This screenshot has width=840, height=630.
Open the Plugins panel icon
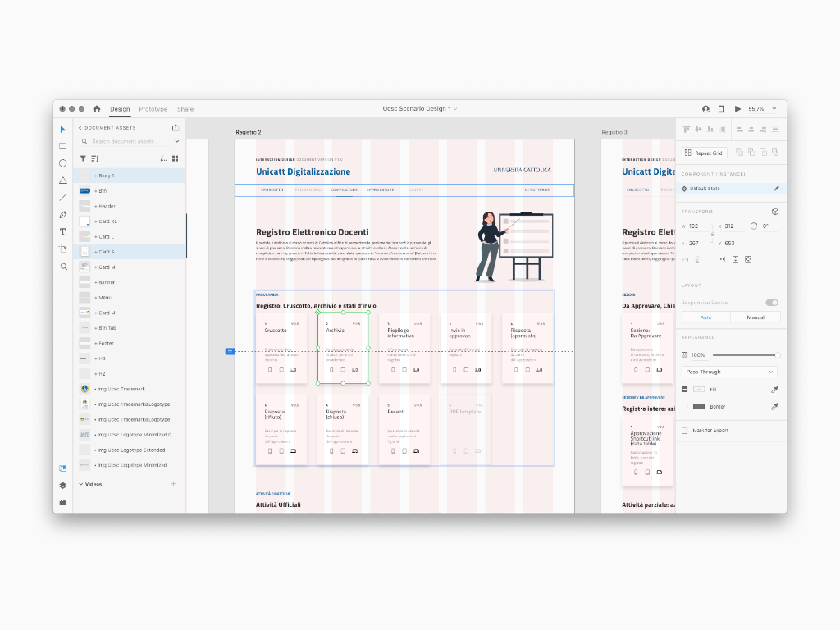[x=62, y=503]
